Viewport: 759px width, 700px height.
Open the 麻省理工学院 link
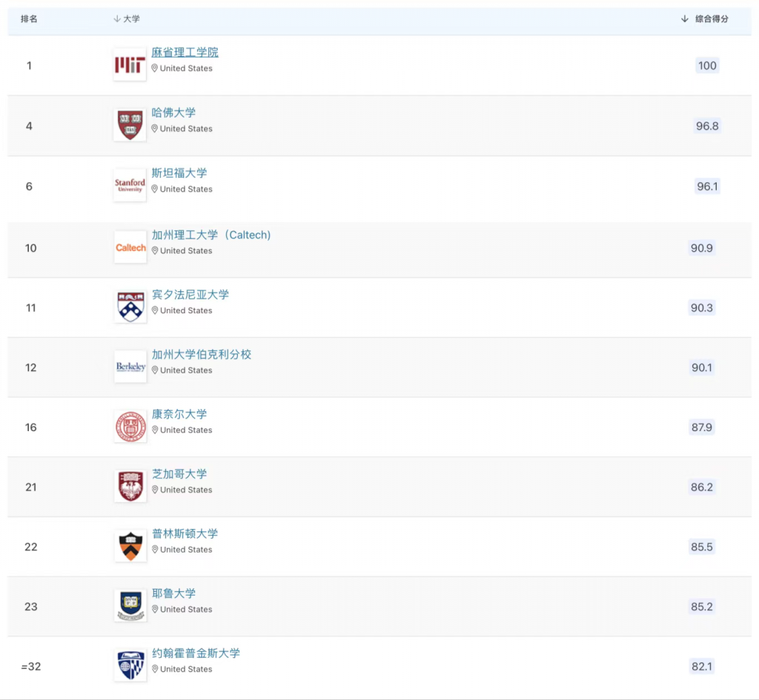[185, 53]
